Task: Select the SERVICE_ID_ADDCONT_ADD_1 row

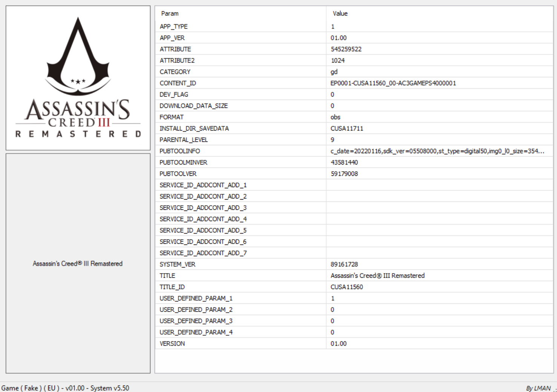Action: 203,185
